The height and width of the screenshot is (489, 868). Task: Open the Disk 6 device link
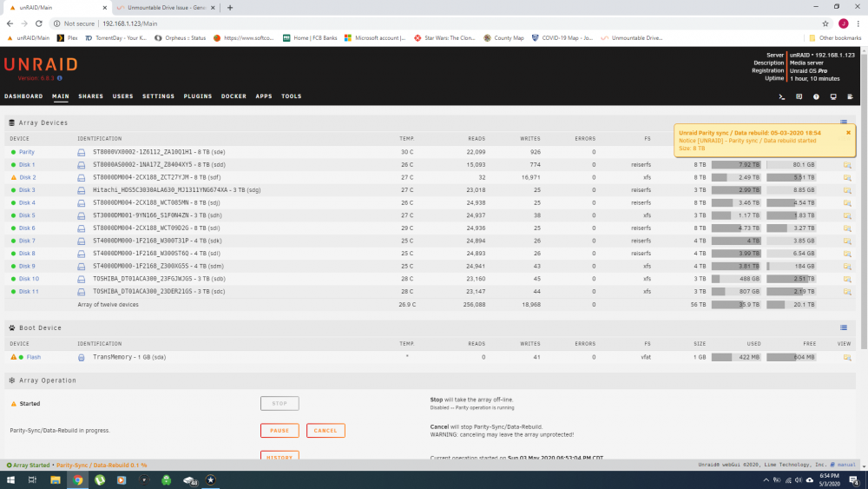(27, 228)
